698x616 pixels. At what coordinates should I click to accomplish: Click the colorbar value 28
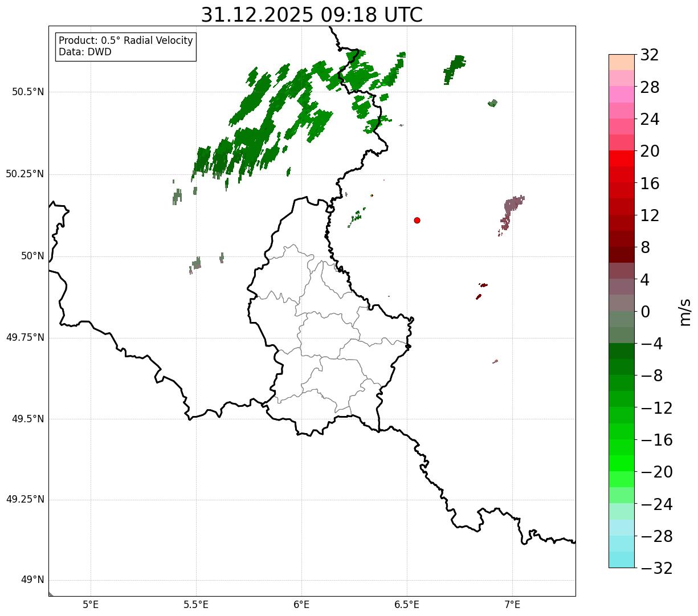click(x=650, y=87)
